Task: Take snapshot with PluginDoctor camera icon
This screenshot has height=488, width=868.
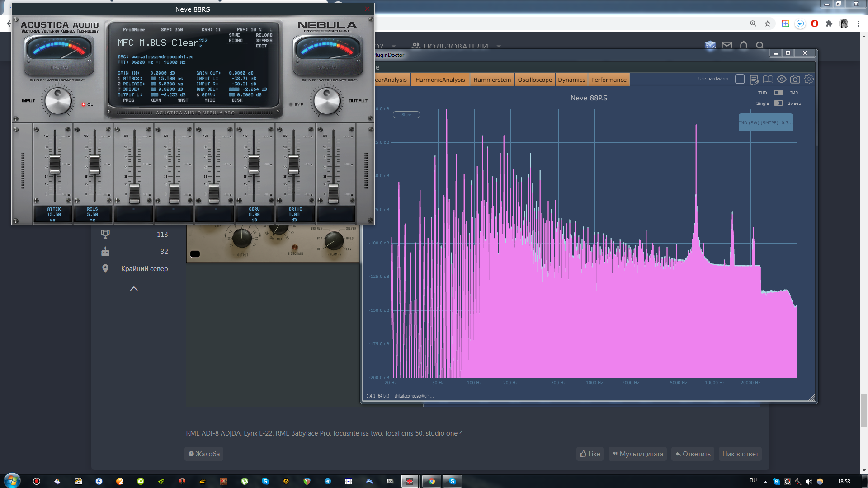Action: tap(795, 80)
